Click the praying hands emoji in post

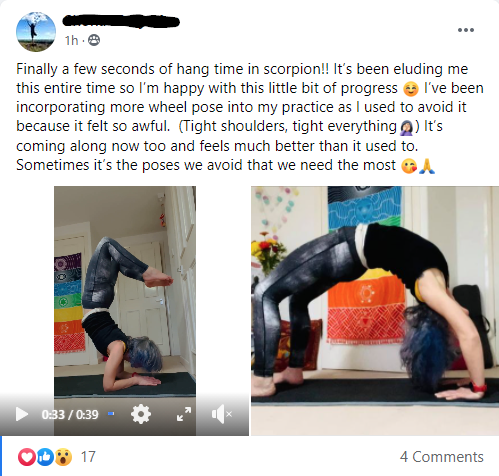tap(427, 165)
